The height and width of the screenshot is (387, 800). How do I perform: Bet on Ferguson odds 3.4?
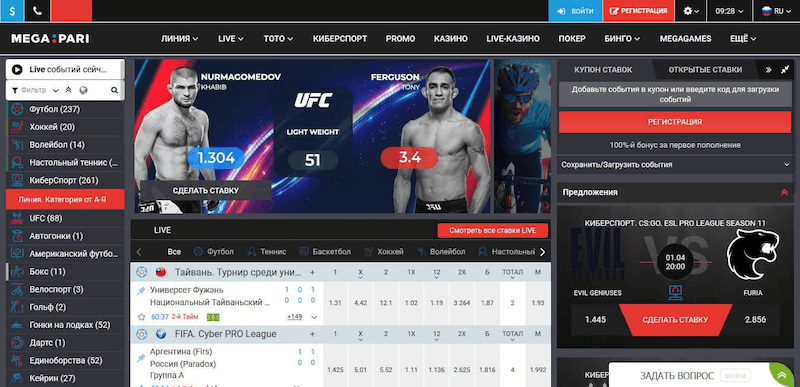click(410, 158)
